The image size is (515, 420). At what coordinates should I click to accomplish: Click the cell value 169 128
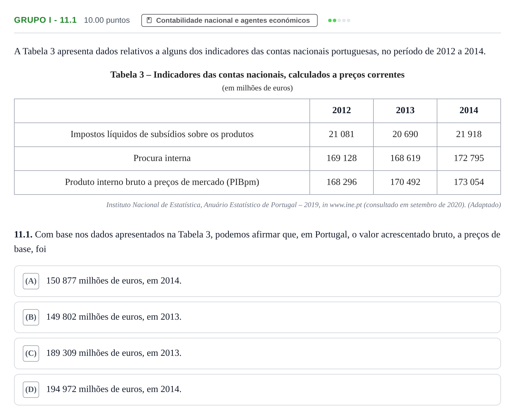point(342,158)
